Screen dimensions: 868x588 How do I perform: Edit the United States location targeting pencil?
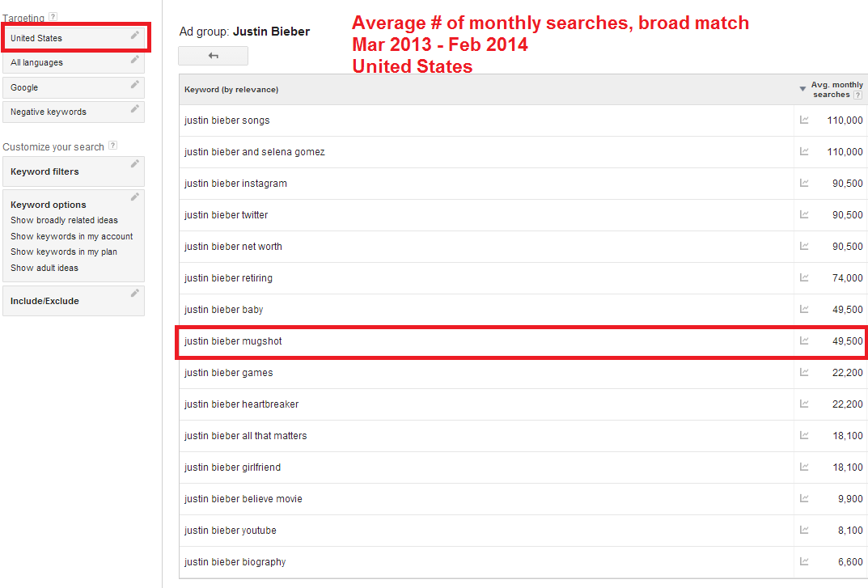[134, 36]
